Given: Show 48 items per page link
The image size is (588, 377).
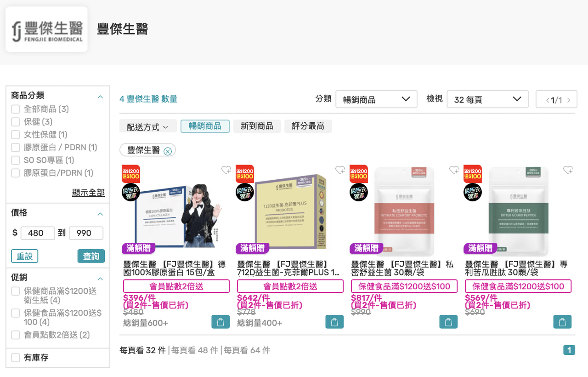Looking at the screenshot, I should [x=195, y=350].
